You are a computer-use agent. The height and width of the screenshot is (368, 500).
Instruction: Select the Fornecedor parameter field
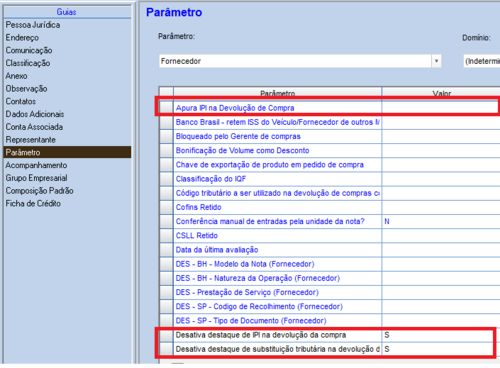(x=295, y=61)
